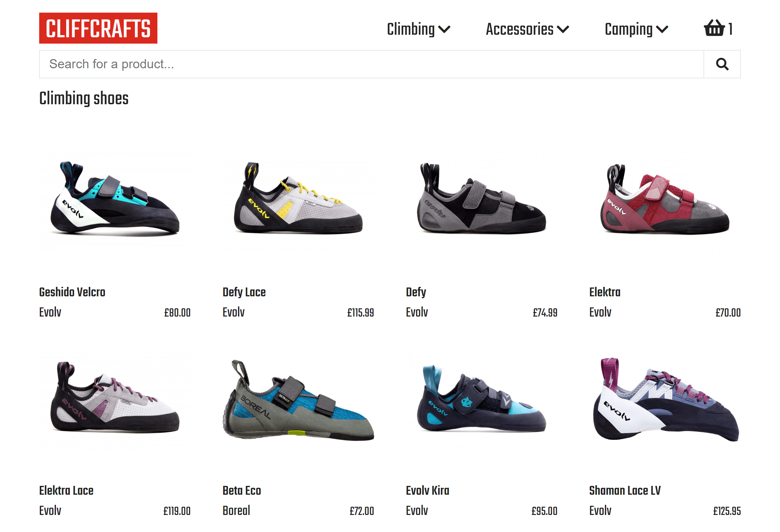Focus the product search field
780x532 pixels.
pyautogui.click(x=372, y=64)
